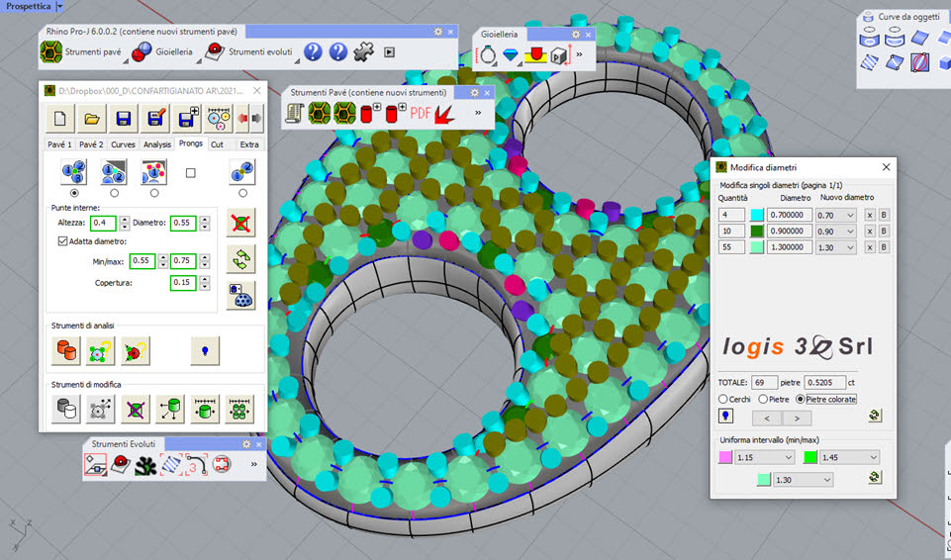Go to the previous page with the < button

pyautogui.click(x=767, y=419)
